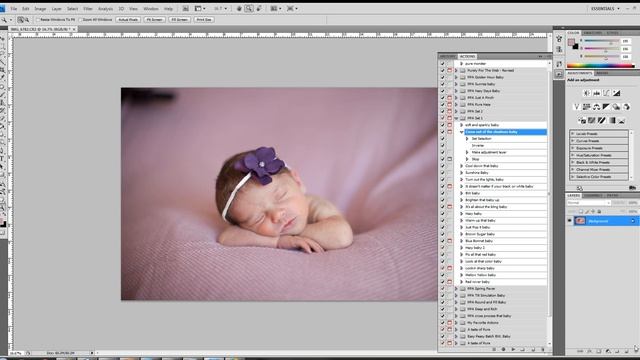This screenshot has width=640, height=360.
Task: Open the Filter menu
Action: pos(88,8)
